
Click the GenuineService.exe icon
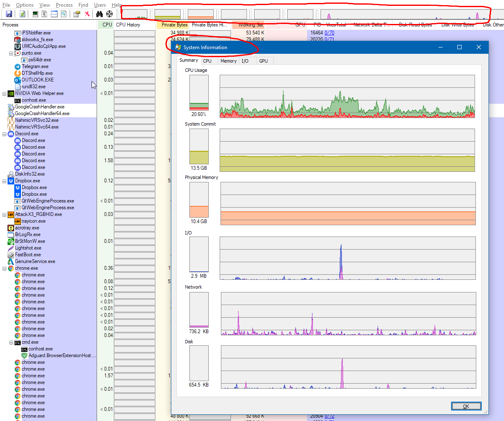[11, 261]
